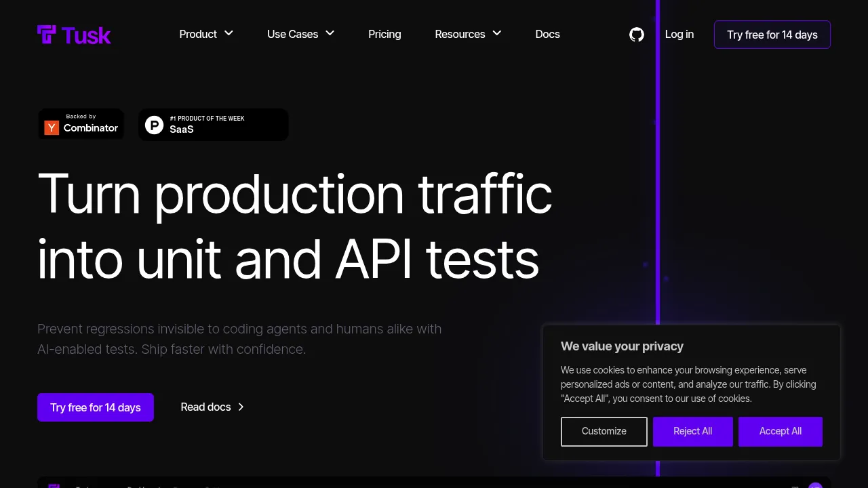868x488 pixels.
Task: Open the GitHub repository icon
Action: click(x=637, y=35)
